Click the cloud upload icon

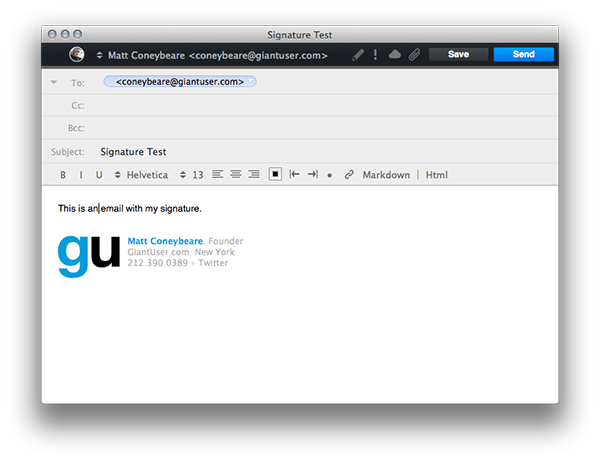click(395, 55)
